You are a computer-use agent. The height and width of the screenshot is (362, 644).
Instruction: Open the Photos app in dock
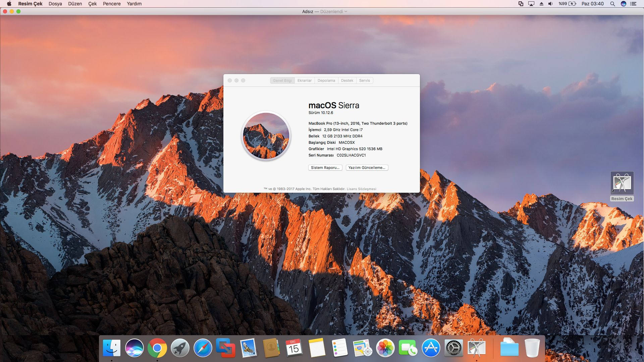[385, 348]
